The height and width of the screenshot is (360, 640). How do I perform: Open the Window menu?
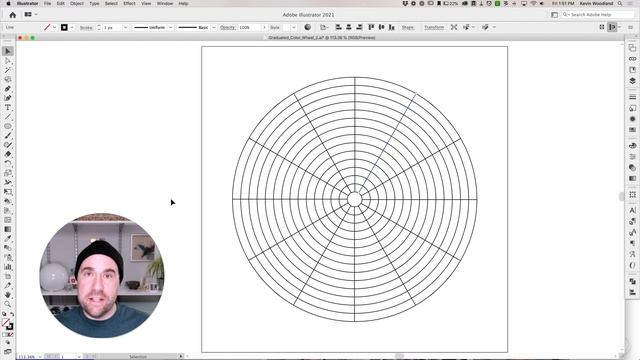click(x=165, y=3)
